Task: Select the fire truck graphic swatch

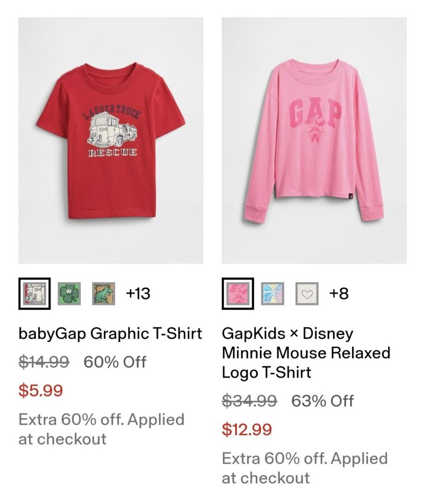Action: 34,293
